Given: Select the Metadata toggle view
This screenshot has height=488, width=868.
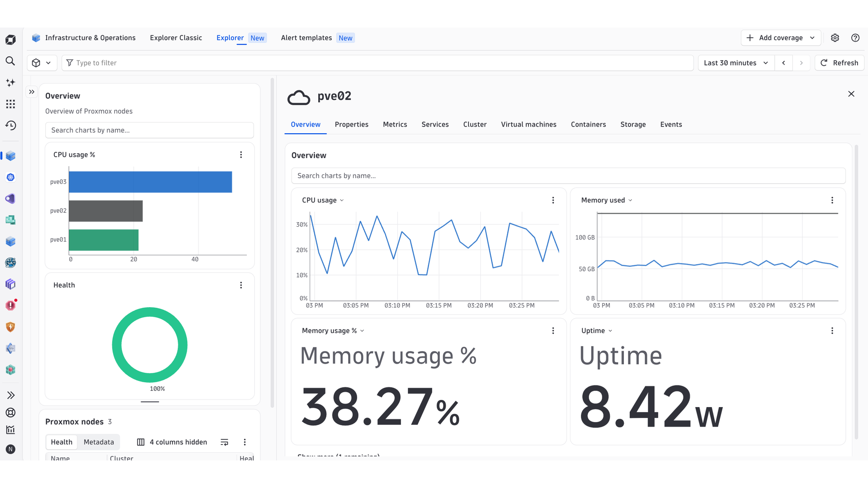Looking at the screenshot, I should (99, 442).
